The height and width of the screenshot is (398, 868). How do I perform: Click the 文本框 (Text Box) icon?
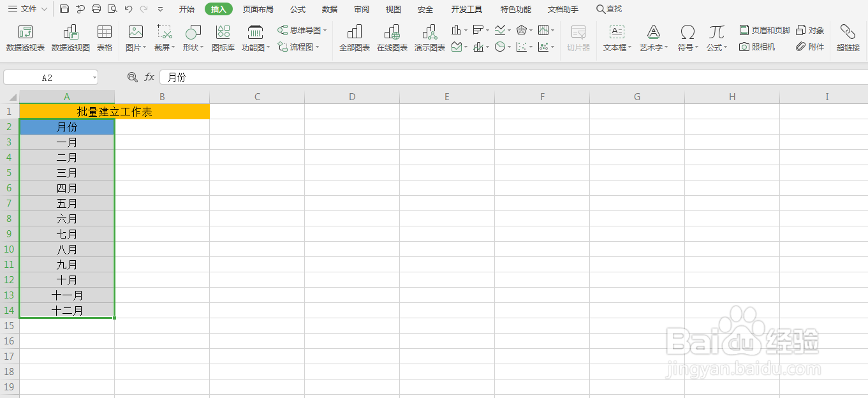[x=617, y=32]
